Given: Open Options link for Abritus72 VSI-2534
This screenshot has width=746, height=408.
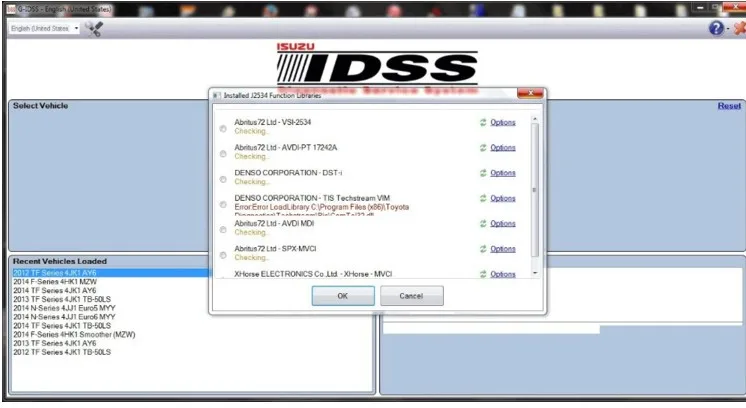Looking at the screenshot, I should 503,122.
